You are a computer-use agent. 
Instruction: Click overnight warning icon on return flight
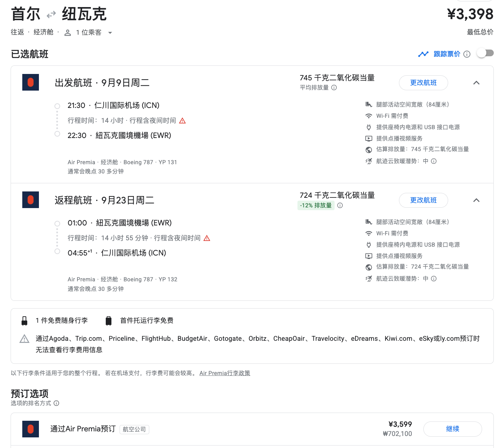click(207, 239)
